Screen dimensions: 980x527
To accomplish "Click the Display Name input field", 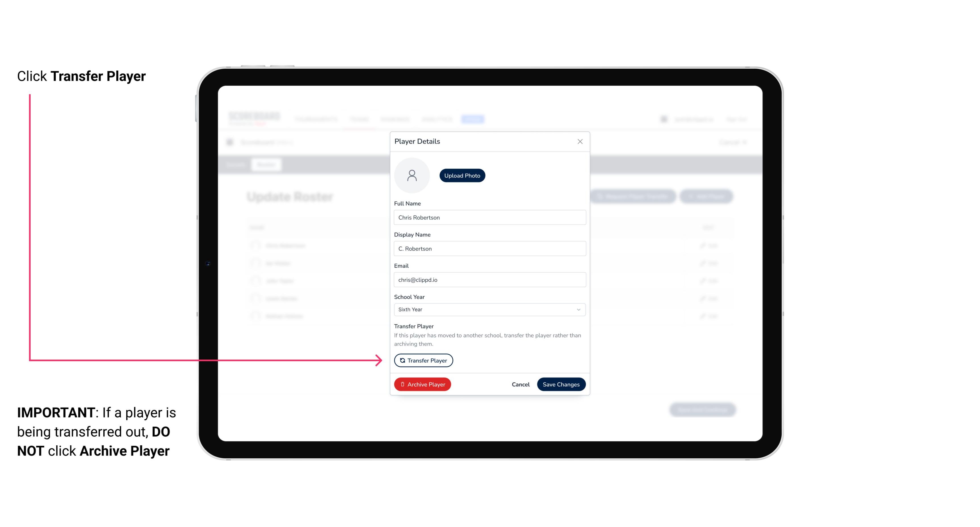I will pyautogui.click(x=489, y=248).
